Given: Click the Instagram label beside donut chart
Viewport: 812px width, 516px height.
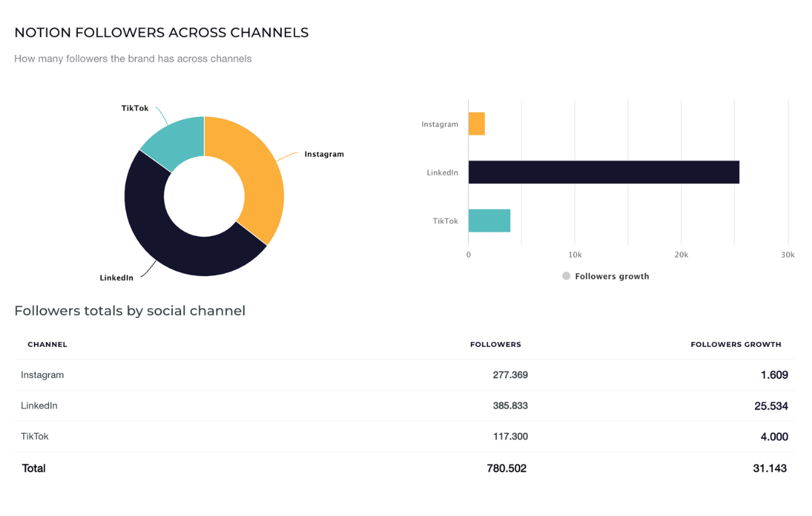Looking at the screenshot, I should tap(324, 154).
